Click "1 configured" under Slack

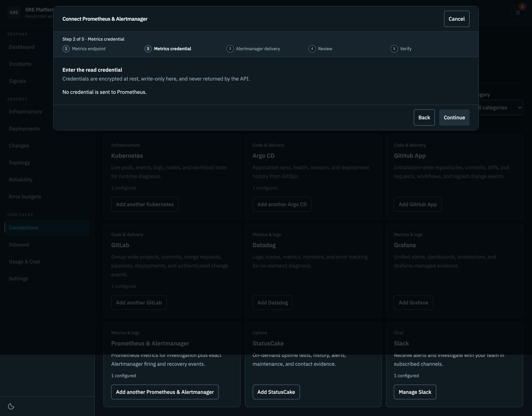[406, 376]
